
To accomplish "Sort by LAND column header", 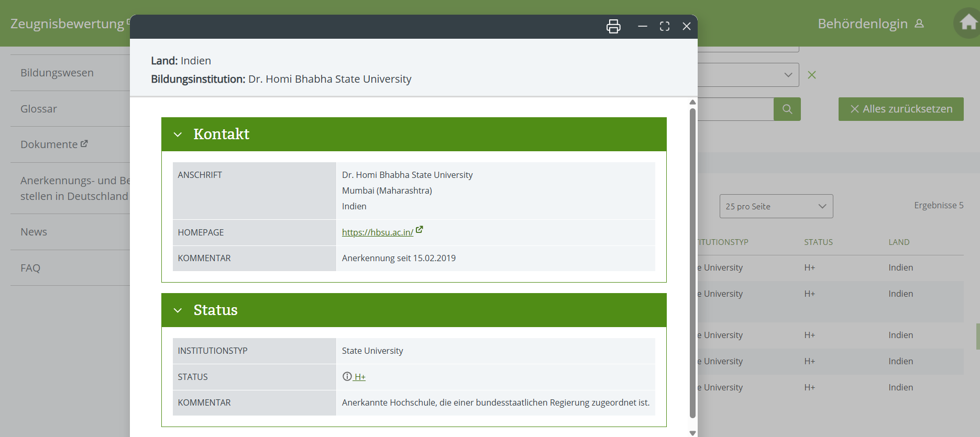I will click(899, 242).
